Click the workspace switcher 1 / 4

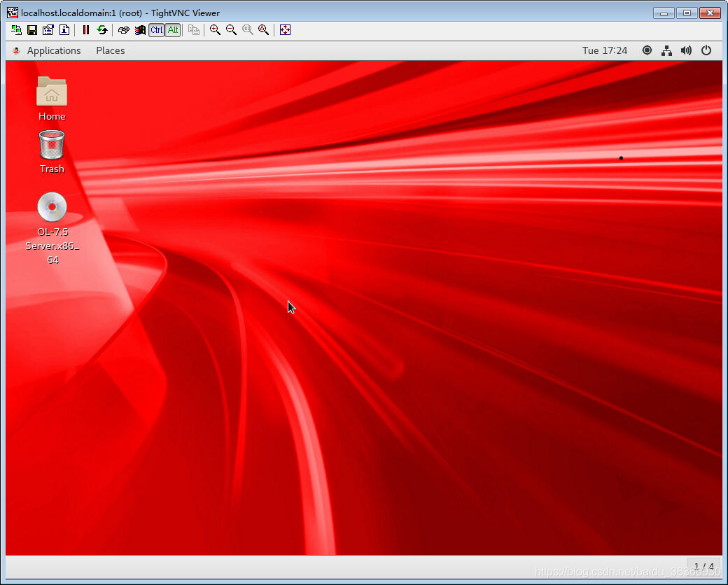(704, 567)
